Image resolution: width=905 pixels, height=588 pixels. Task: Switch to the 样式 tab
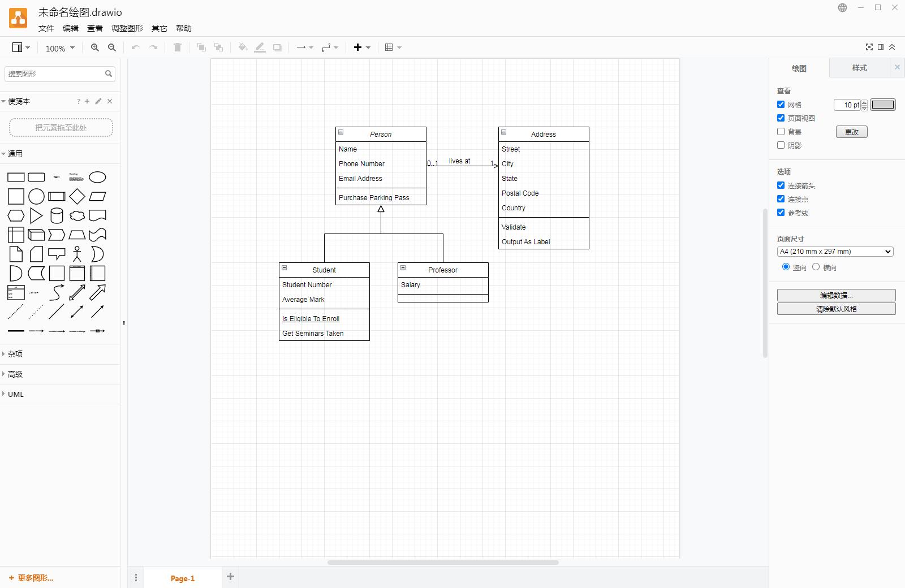pos(859,68)
